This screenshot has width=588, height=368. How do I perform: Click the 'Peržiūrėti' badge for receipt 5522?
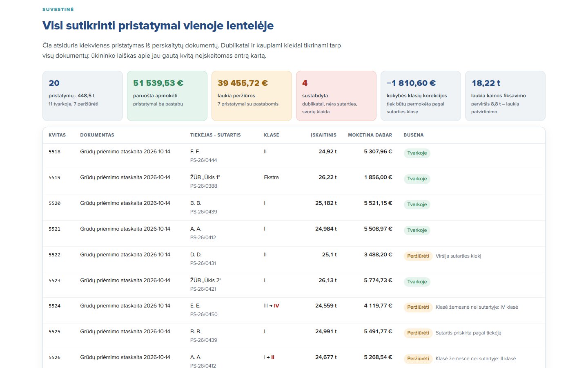418,256
